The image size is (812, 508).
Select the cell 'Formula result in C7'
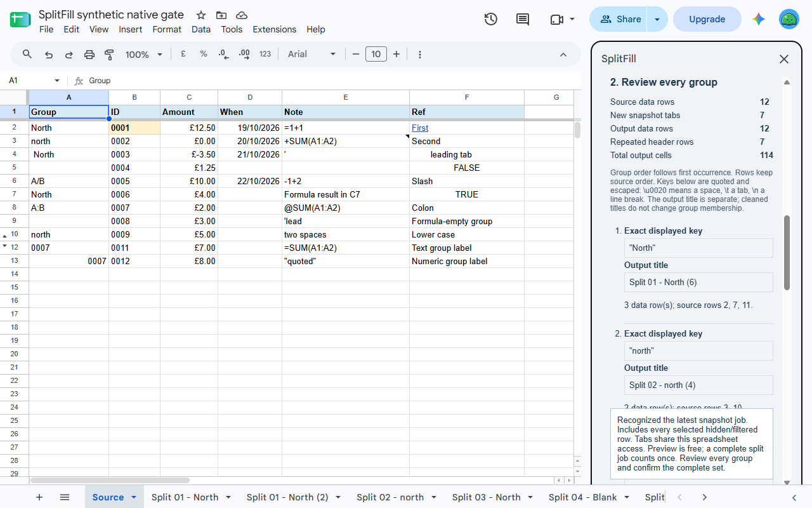point(346,194)
